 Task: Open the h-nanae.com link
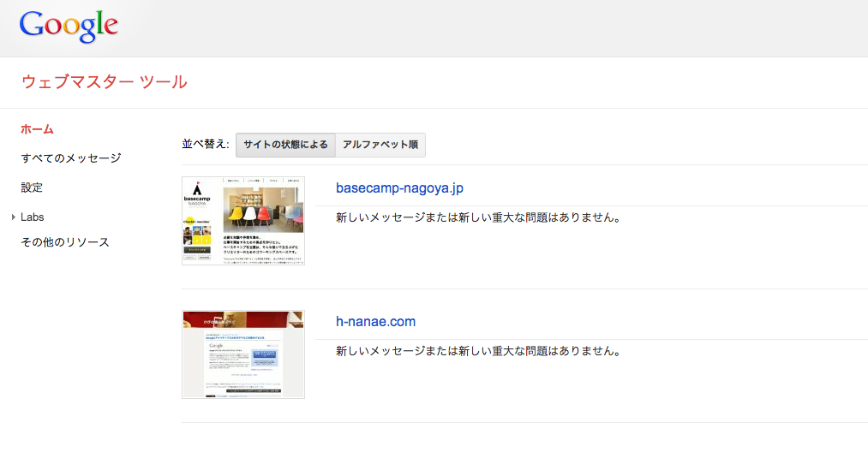(375, 321)
